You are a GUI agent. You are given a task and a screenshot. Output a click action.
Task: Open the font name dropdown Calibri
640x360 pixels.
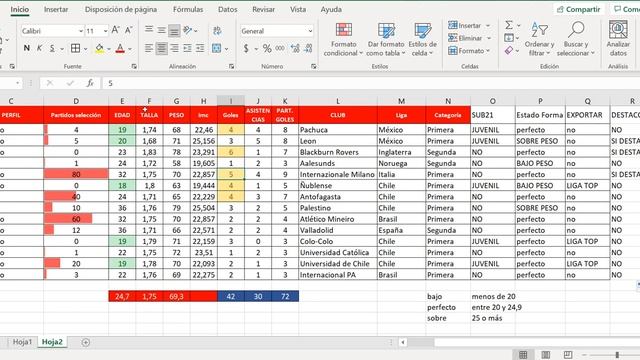(x=80, y=31)
